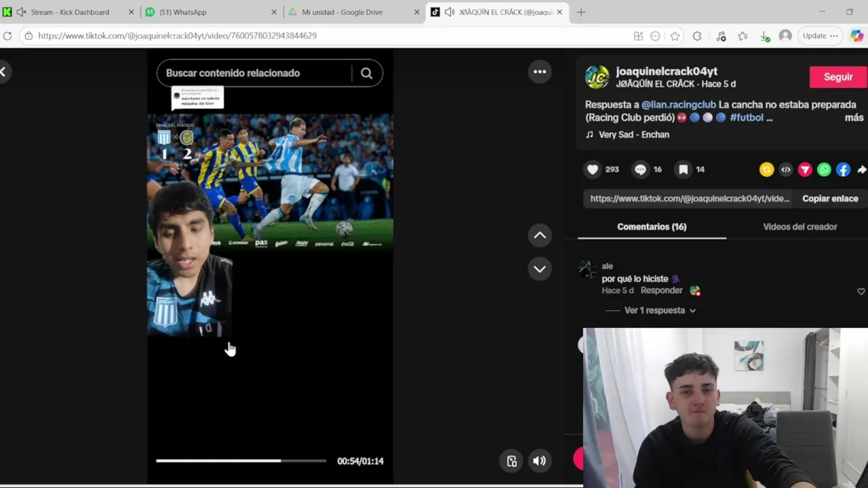
Task: Switch to Mi unidad - Google Drive tab
Action: [x=342, y=12]
